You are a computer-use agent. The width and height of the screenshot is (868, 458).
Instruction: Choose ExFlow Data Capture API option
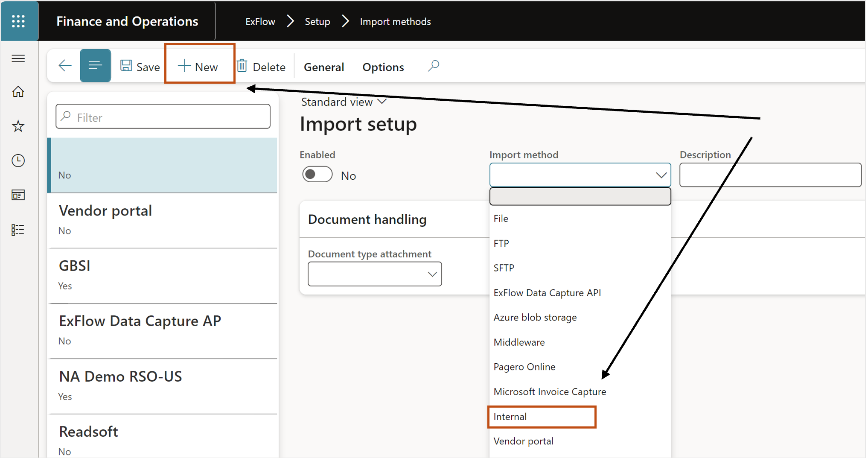[x=580, y=293]
